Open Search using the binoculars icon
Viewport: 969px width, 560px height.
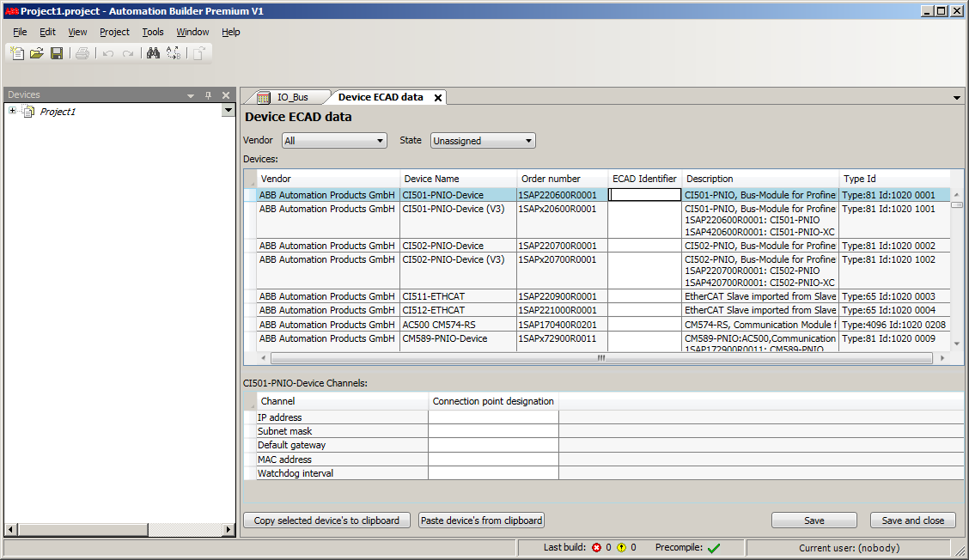(x=152, y=53)
